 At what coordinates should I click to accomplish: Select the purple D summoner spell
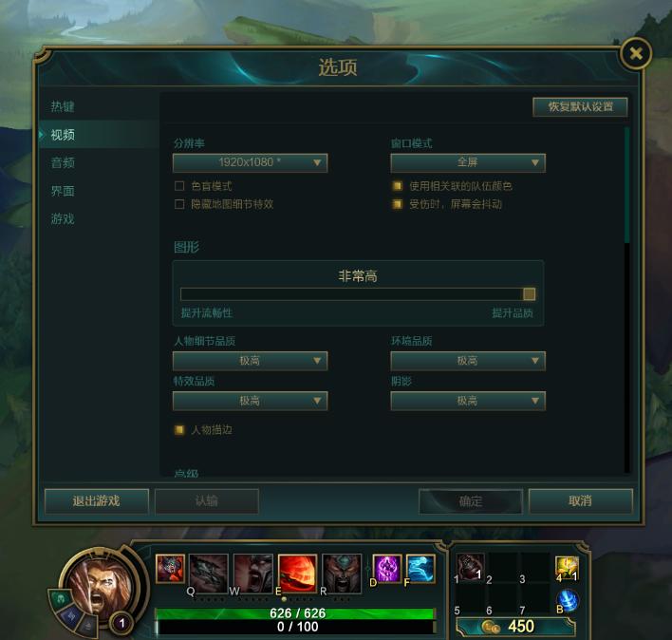click(x=387, y=569)
